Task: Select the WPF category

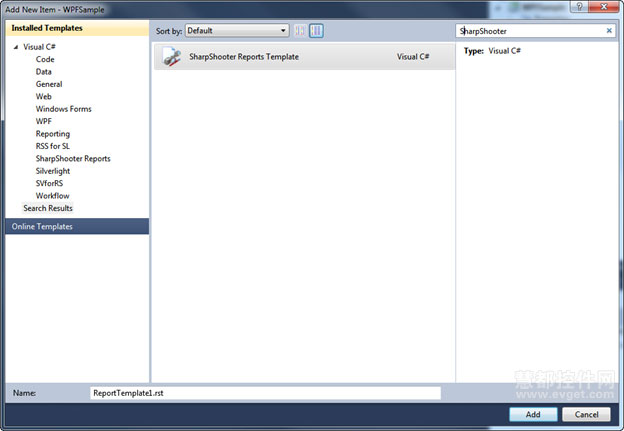Action: (x=43, y=121)
